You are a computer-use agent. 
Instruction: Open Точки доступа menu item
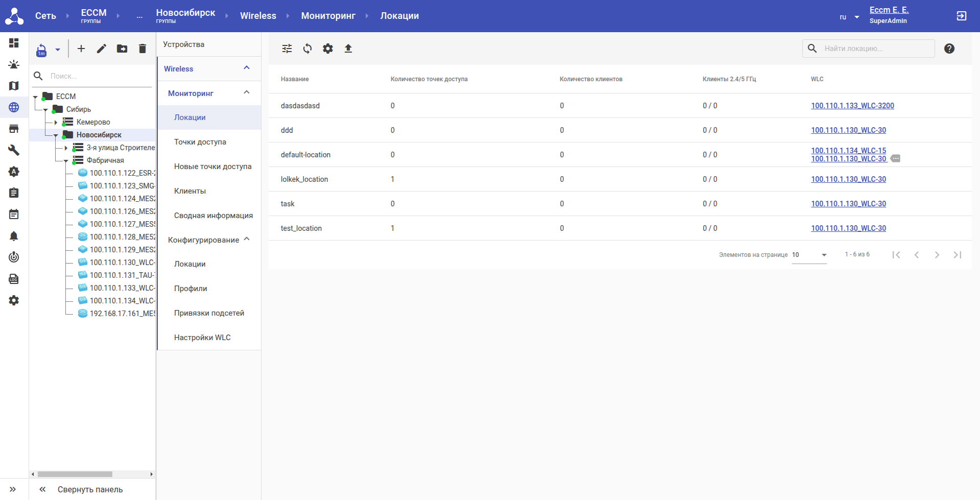(200, 142)
